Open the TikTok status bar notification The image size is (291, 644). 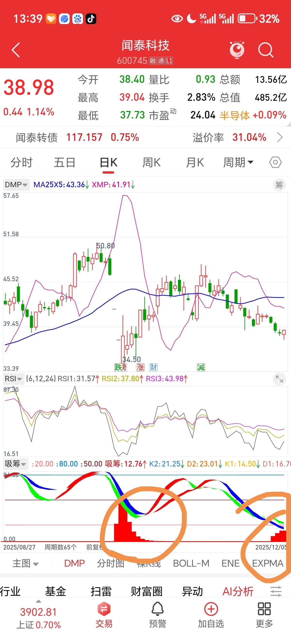pyautogui.click(x=91, y=19)
